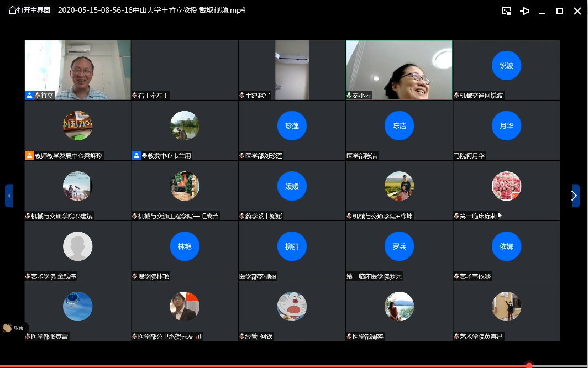
Task: Click orange user icon for 教师教学发展中心梁鲜珍
Action: (29, 155)
